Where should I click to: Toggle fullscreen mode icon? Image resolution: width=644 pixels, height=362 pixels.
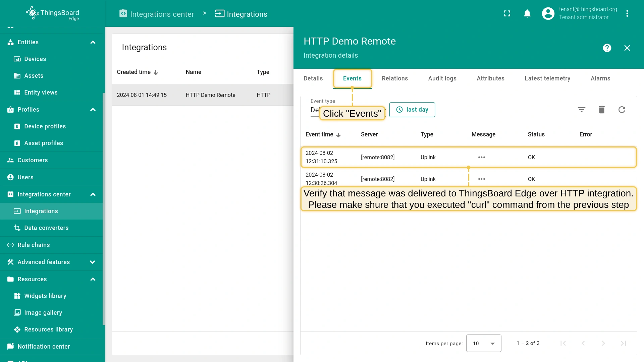coord(507,14)
